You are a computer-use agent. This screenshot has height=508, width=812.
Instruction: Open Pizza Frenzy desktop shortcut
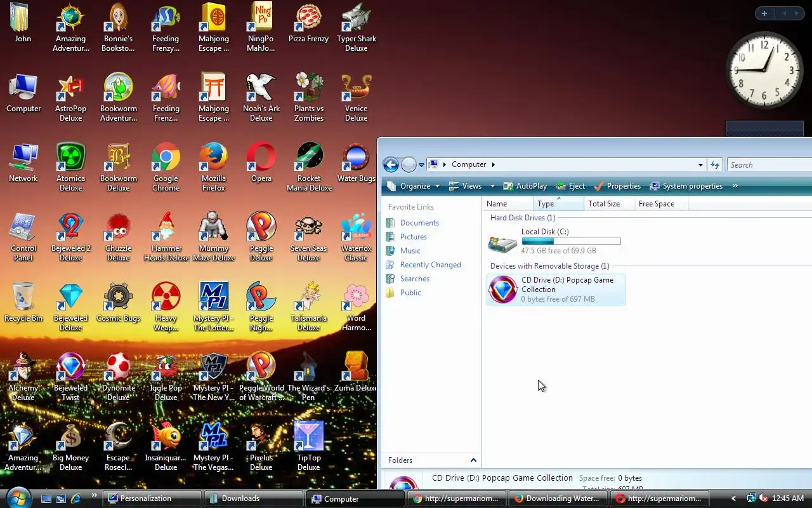pos(309,22)
